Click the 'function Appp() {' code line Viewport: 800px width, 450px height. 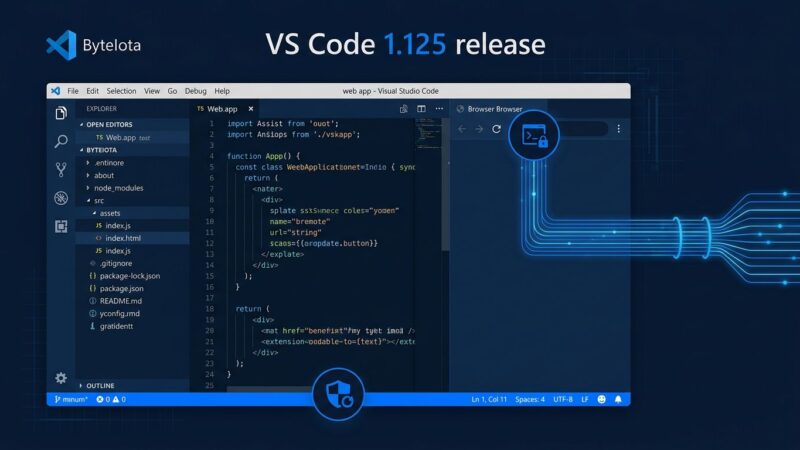coord(264,156)
